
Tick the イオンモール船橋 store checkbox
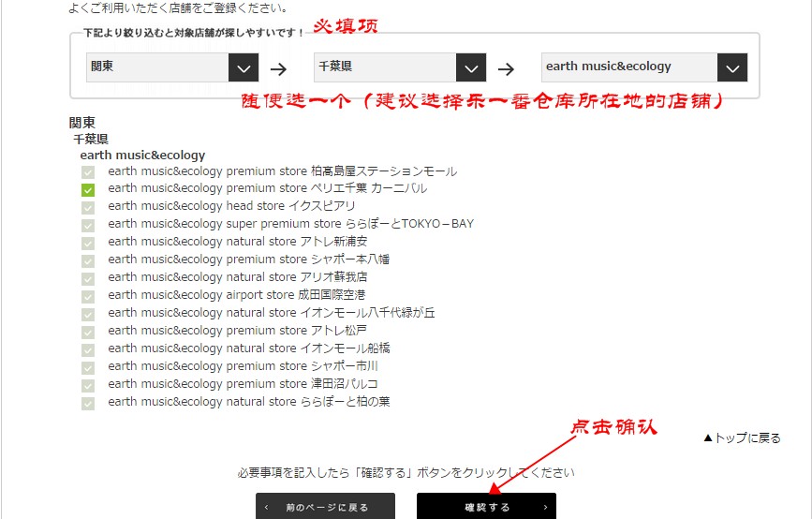[88, 349]
